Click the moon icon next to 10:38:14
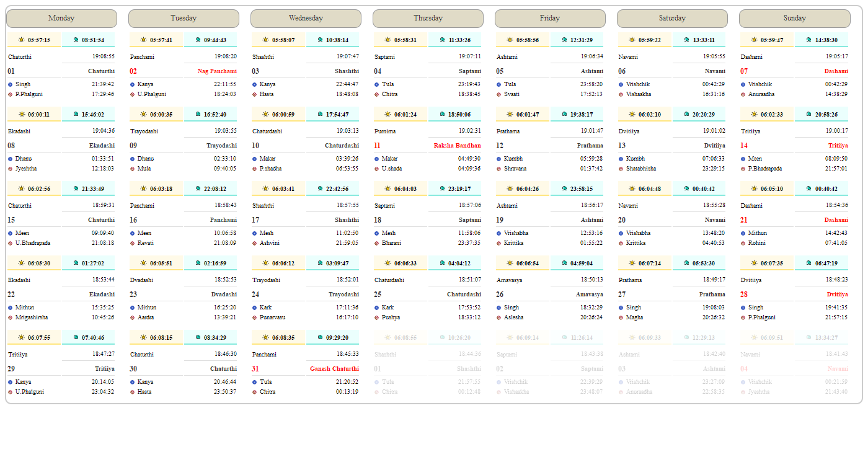This screenshot has height=465, width=868. coord(320,40)
